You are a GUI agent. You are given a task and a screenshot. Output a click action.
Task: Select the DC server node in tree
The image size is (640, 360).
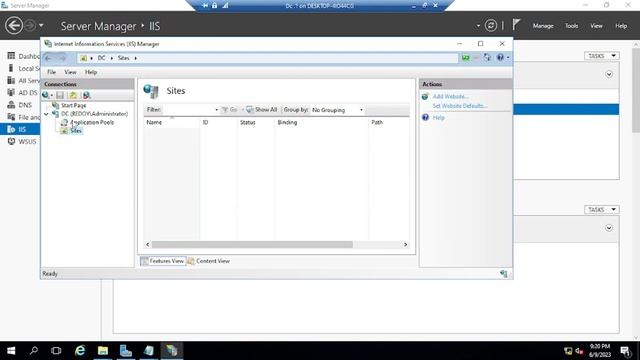point(94,114)
